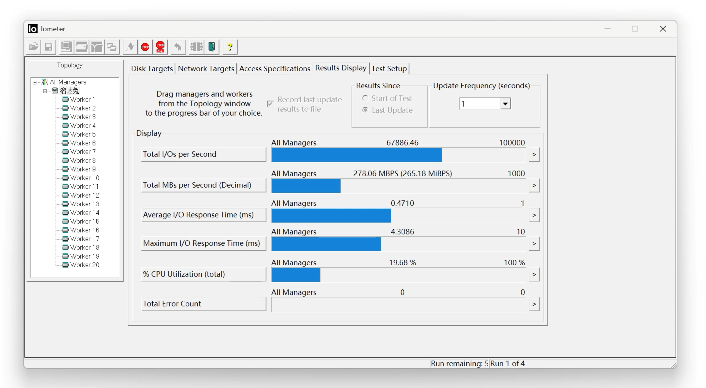
Task: Click the % CPU Utilization (total) button
Action: point(204,274)
